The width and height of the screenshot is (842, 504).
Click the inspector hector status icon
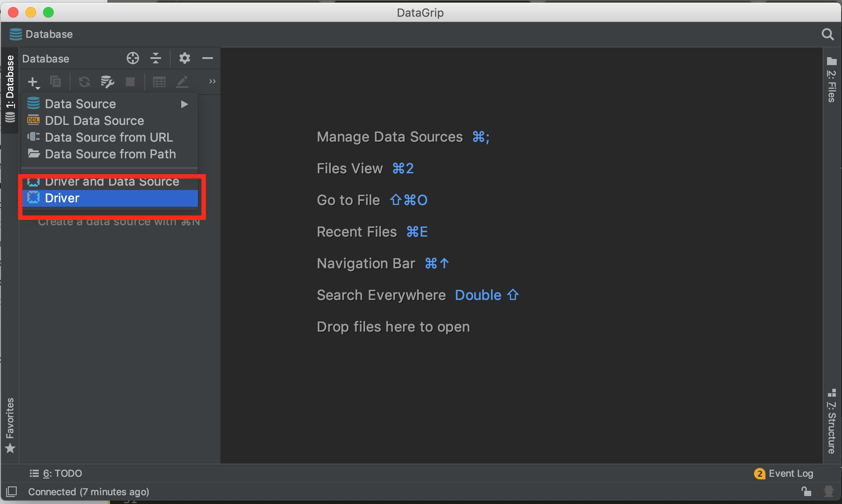829,491
